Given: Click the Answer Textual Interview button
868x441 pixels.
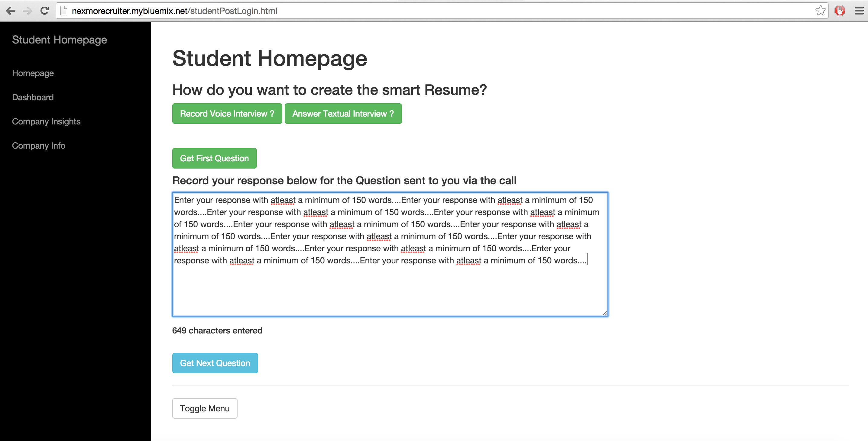Looking at the screenshot, I should click(x=343, y=114).
